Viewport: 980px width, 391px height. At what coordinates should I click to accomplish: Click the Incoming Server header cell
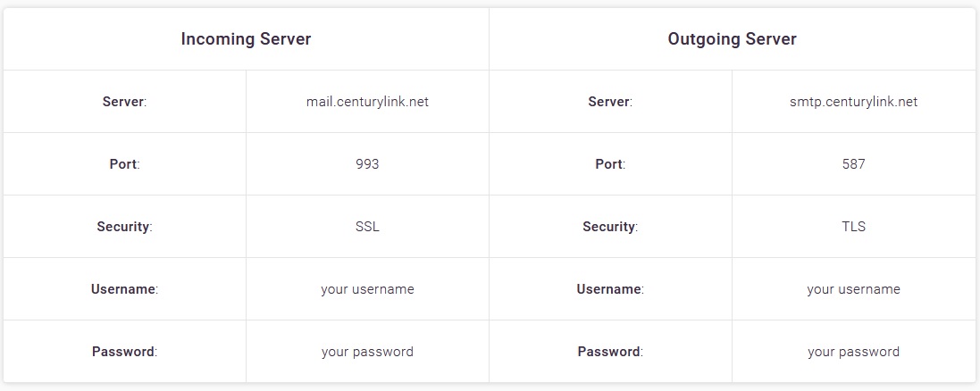[x=247, y=38]
